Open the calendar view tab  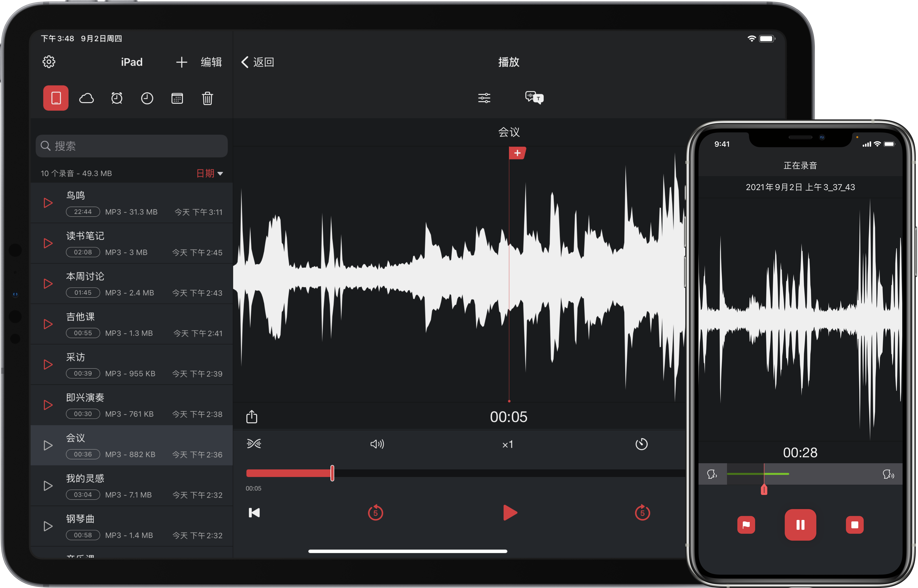[x=177, y=98]
